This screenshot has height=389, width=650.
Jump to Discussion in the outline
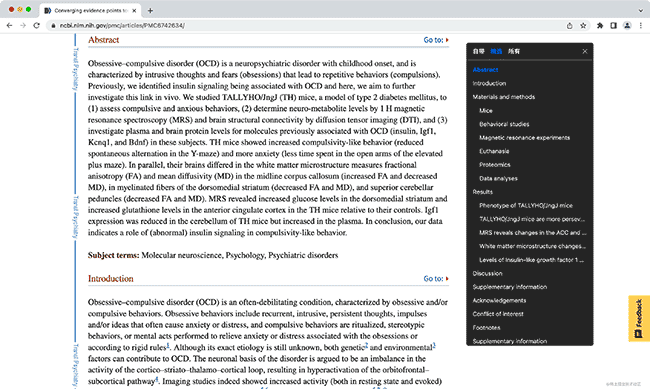tap(488, 273)
